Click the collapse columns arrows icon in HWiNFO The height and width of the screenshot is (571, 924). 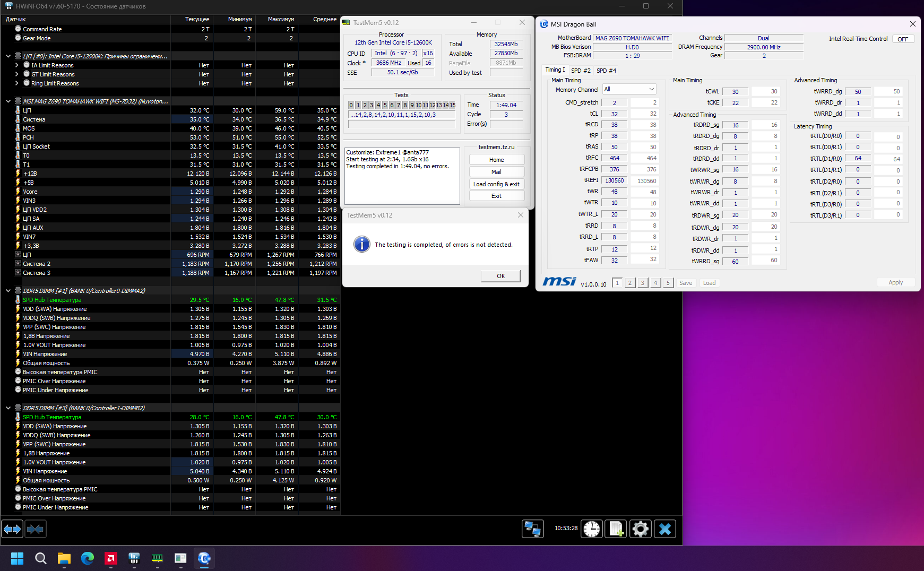(x=36, y=529)
